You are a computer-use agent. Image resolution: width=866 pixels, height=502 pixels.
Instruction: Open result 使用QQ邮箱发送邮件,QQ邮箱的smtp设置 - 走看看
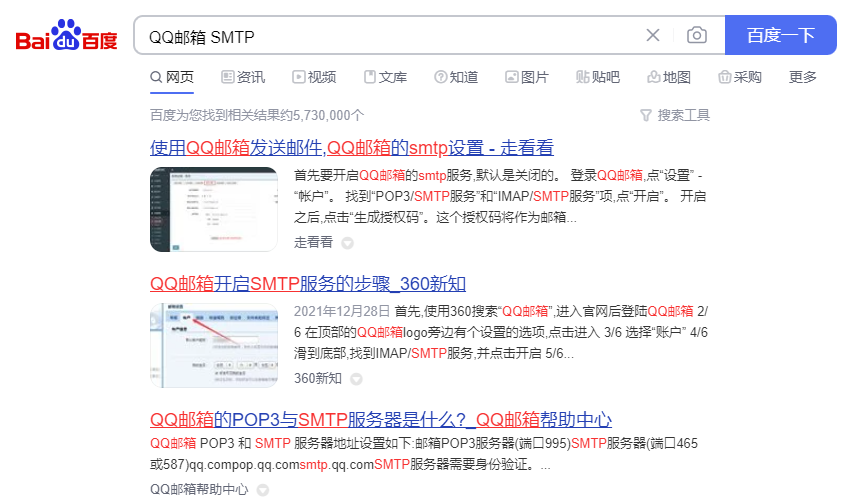click(352, 147)
